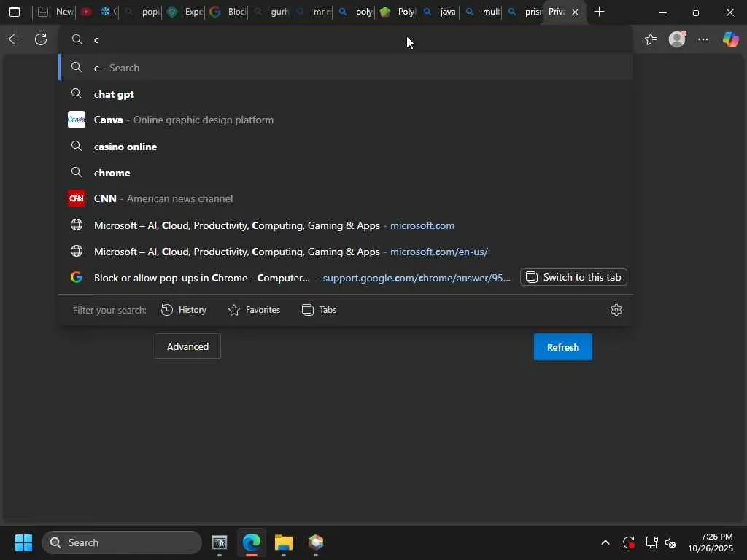Filter suggestions by Tabs
This screenshot has width=747, height=560.
click(x=320, y=310)
